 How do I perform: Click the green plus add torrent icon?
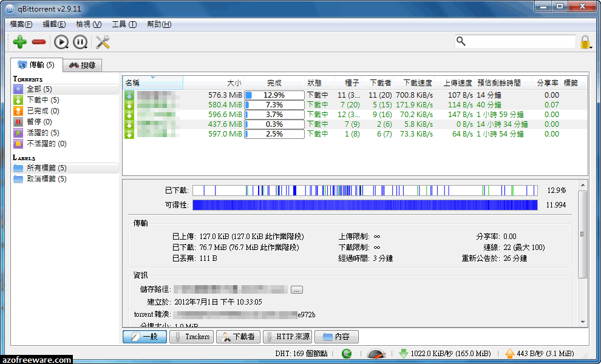click(19, 42)
